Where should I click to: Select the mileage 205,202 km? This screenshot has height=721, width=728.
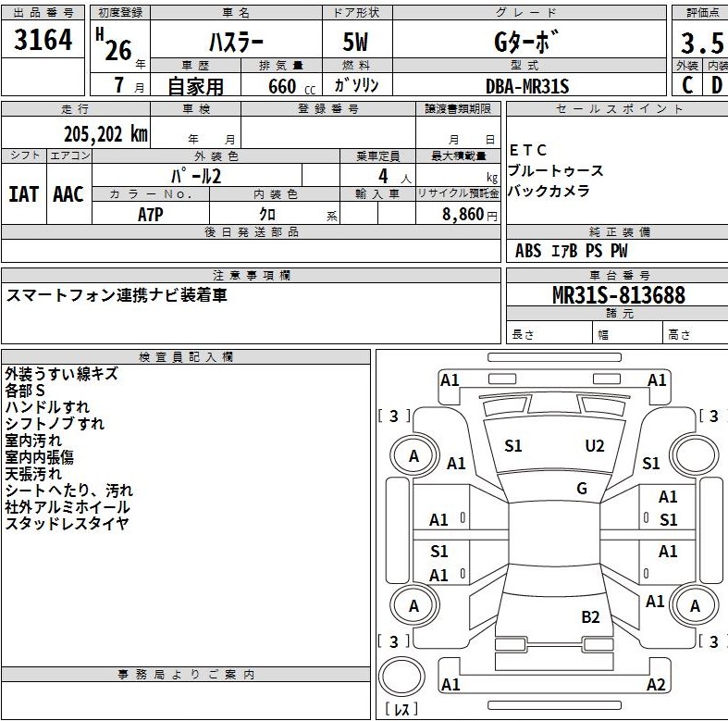coord(105,134)
